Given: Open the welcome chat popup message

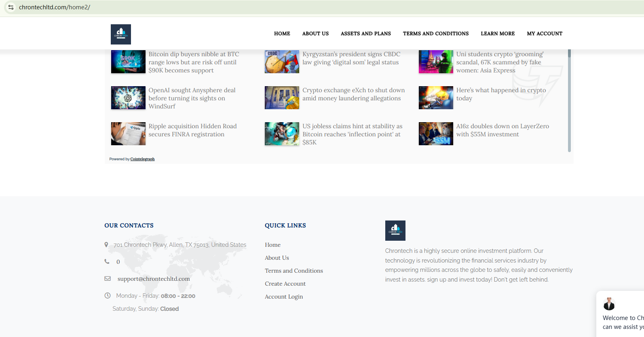Looking at the screenshot, I should [623, 322].
